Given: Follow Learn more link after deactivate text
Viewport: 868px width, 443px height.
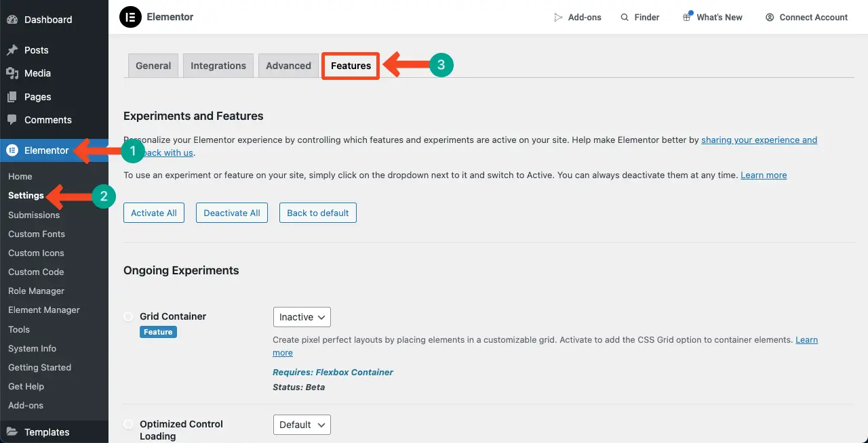Looking at the screenshot, I should click(764, 175).
